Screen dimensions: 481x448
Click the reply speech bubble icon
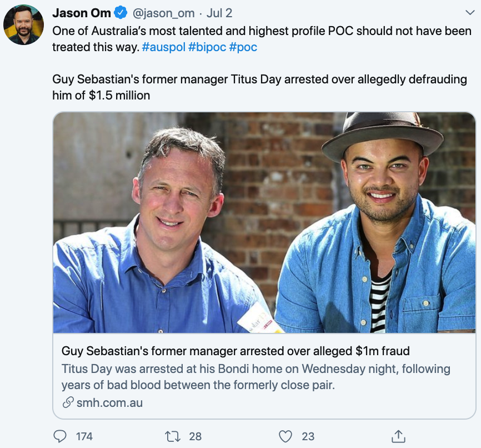pyautogui.click(x=60, y=436)
